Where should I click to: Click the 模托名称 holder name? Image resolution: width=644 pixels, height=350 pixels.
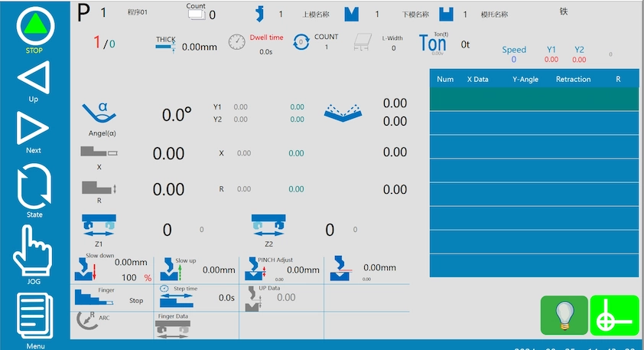[494, 15]
